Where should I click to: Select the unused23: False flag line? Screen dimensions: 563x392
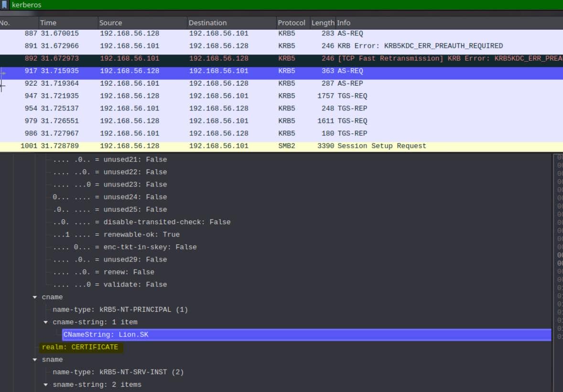pyautogui.click(x=110, y=185)
